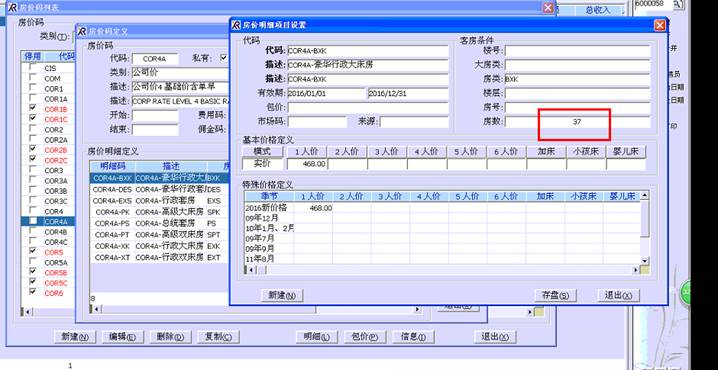Toggle the 停用 checkbox for COR4A
This screenshot has width=718, height=370.
(x=33, y=221)
